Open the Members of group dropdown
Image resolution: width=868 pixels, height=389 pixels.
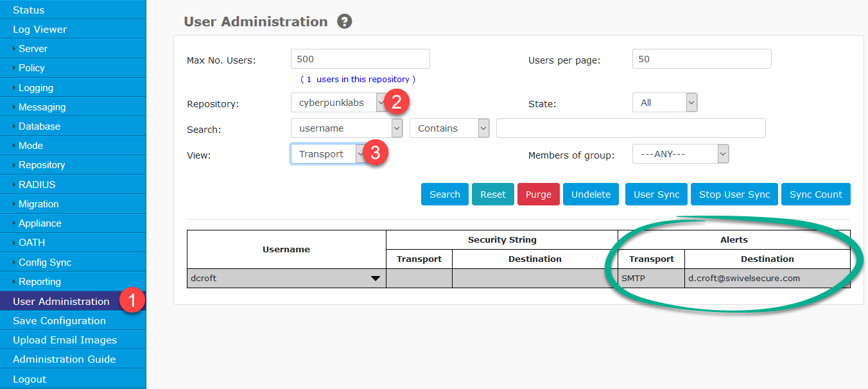(x=680, y=154)
